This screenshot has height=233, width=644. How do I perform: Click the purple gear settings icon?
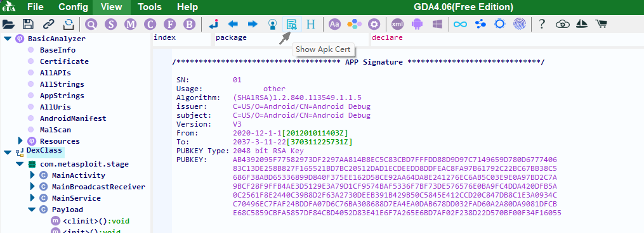pos(374,24)
